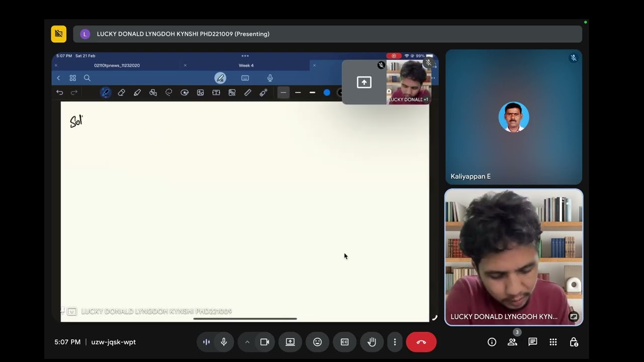Expand camera options caret
This screenshot has width=644, height=362.
pos(247,342)
